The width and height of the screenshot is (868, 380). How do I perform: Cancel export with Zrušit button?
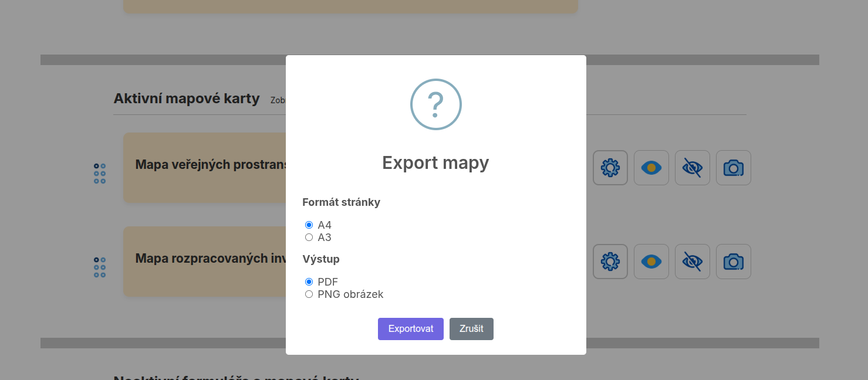pos(471,329)
